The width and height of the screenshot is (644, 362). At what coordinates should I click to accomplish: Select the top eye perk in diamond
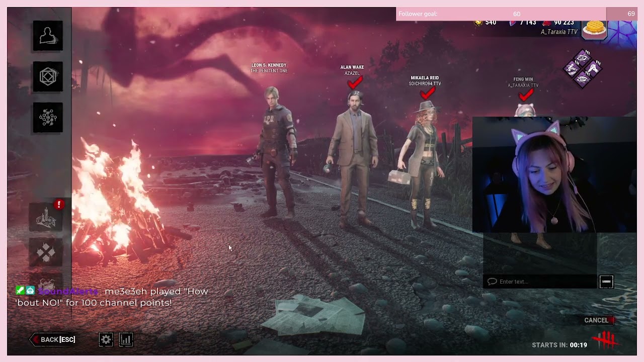pyautogui.click(x=583, y=57)
